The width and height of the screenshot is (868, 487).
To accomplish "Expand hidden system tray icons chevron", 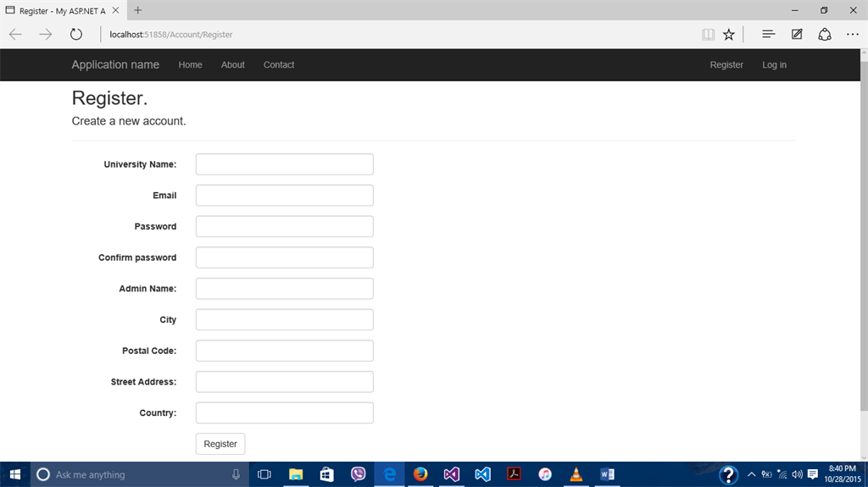I will point(751,474).
